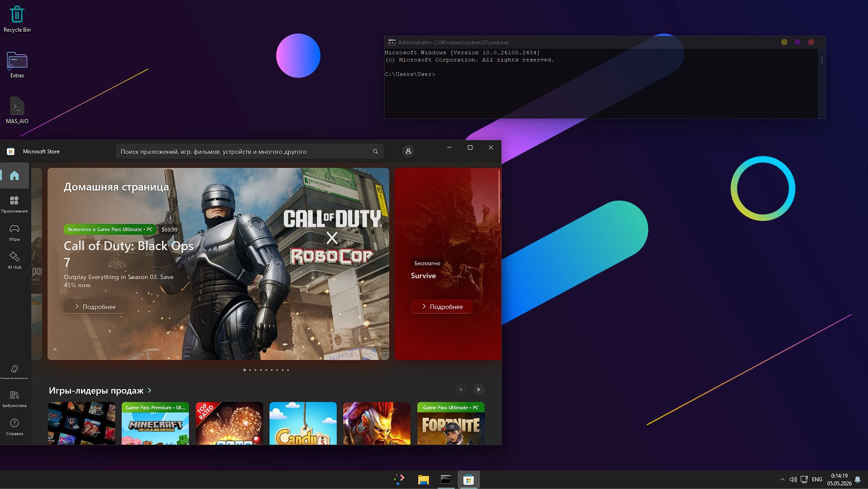Click the $69.99 price label

click(170, 229)
